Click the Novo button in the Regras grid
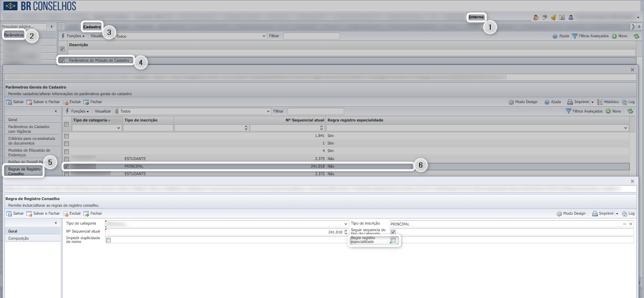This screenshot has width=644, height=298. [614, 111]
